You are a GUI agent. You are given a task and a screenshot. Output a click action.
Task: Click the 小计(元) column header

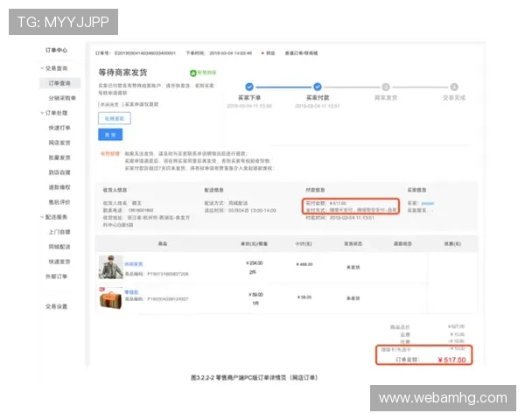pos(304,243)
